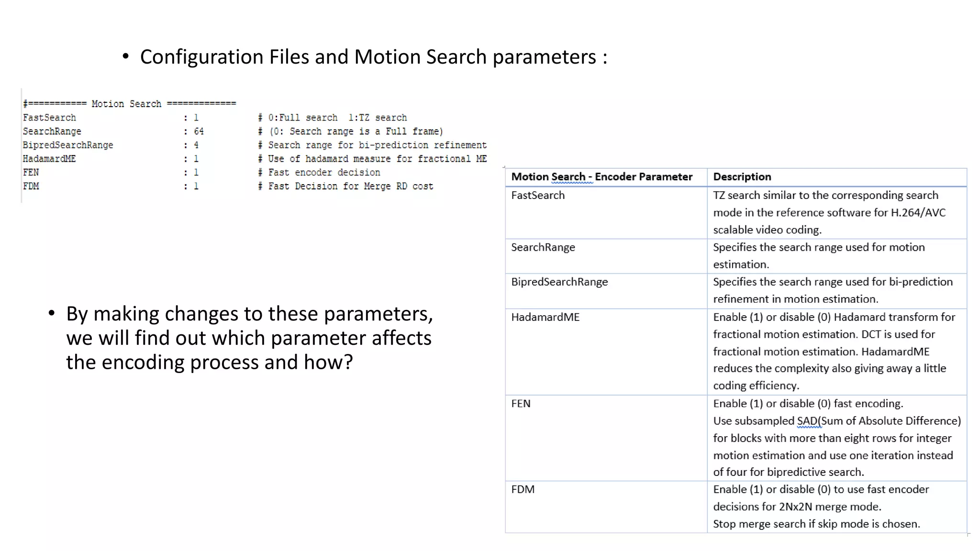Screen dimensions: 980x551
Task: Select the 'SearchRange' table cell
Action: tap(606, 256)
